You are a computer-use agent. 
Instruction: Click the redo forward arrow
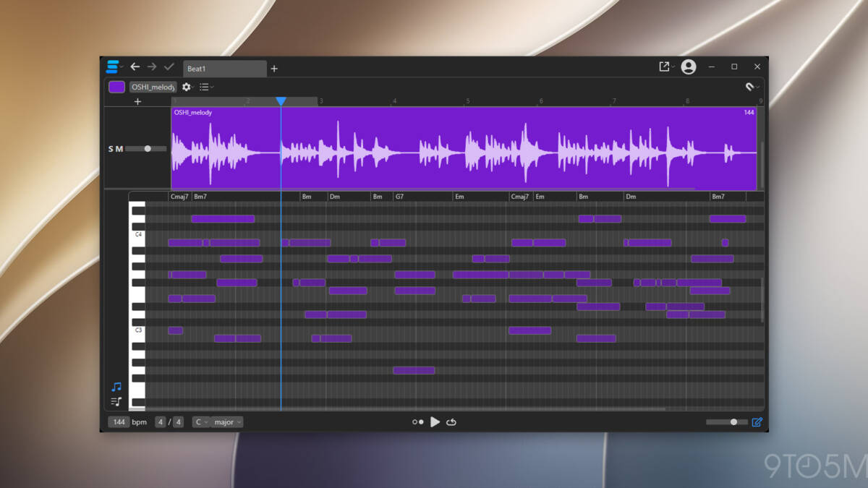coord(152,67)
